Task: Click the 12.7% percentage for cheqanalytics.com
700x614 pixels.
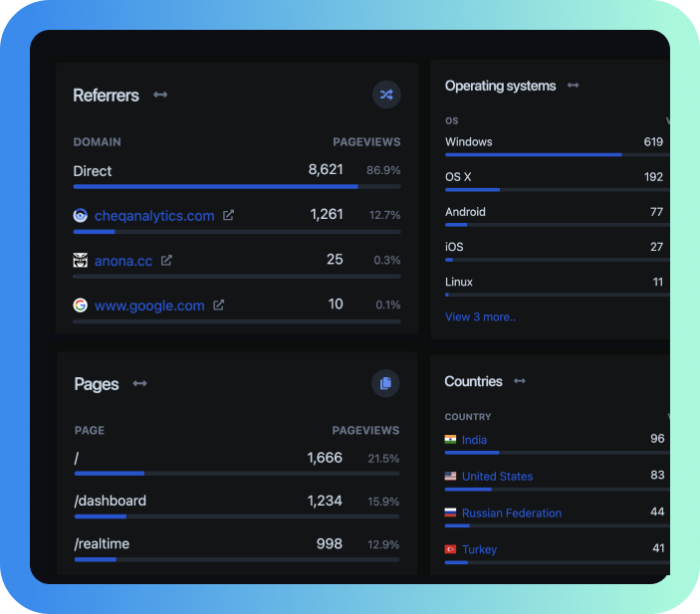Action: pyautogui.click(x=384, y=215)
